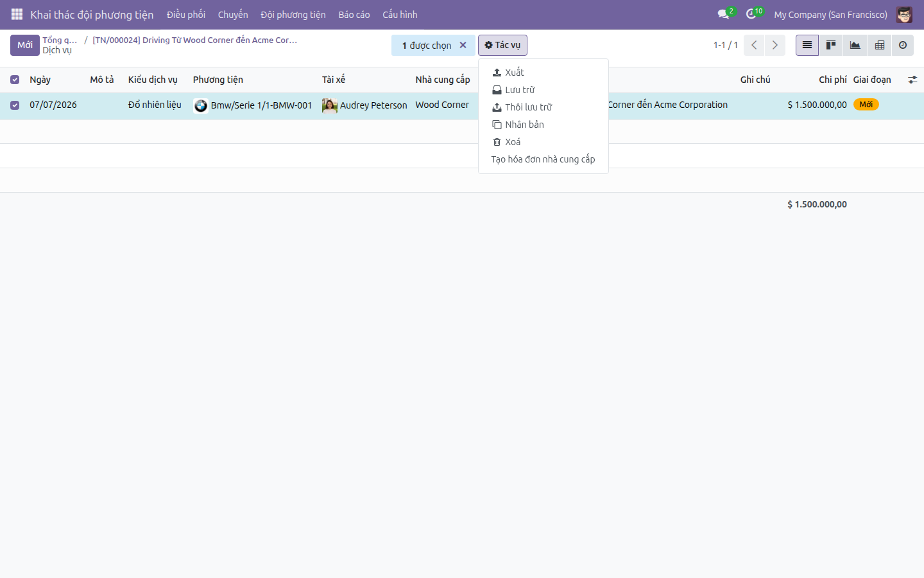Toggle the select-all header checkbox

(x=15, y=80)
